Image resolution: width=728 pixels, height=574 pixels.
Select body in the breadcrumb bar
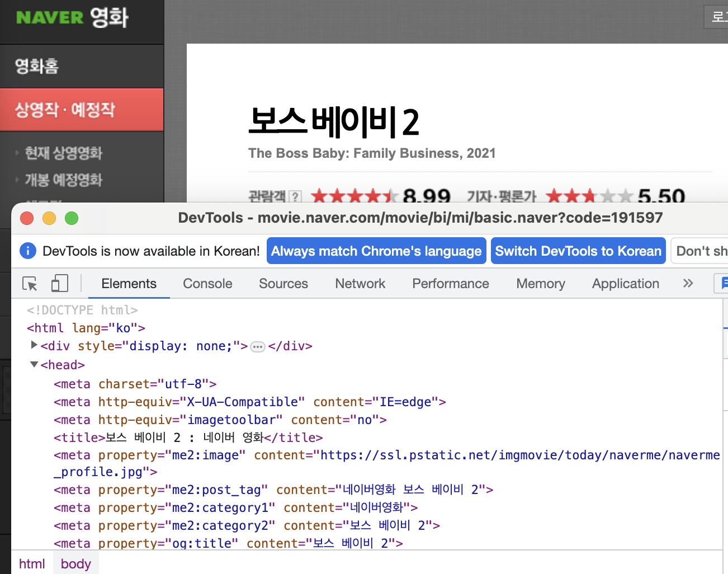click(76, 563)
